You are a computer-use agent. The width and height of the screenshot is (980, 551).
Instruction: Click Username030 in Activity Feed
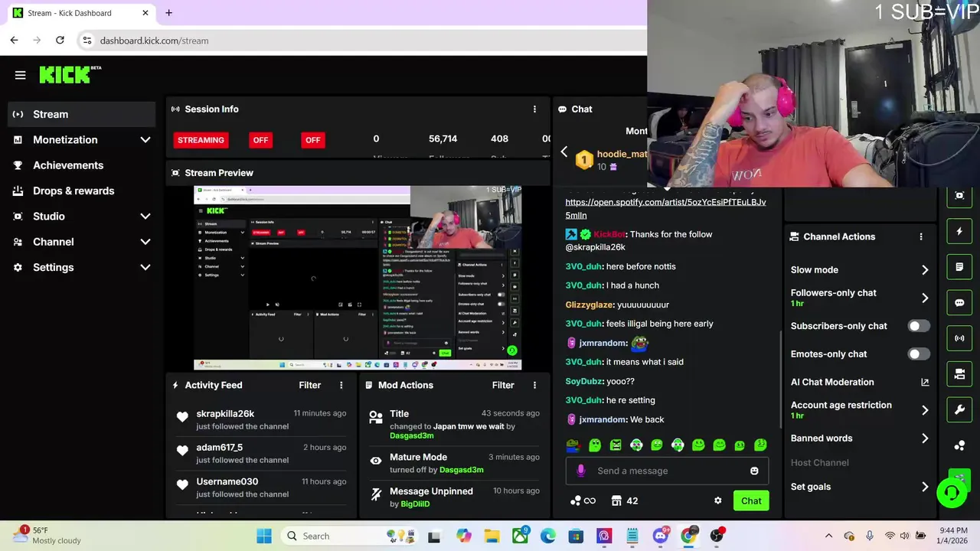point(227,481)
